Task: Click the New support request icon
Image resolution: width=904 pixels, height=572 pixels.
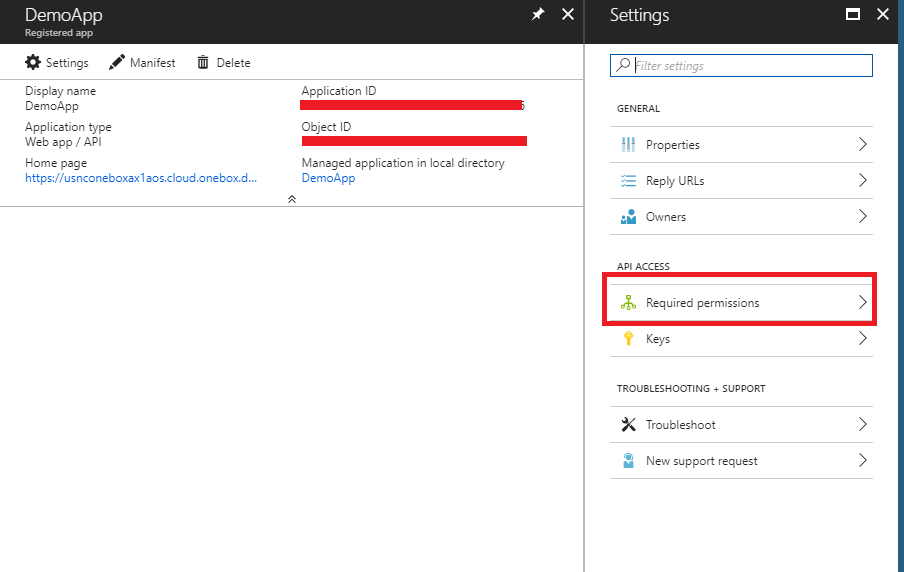Action: [x=628, y=461]
